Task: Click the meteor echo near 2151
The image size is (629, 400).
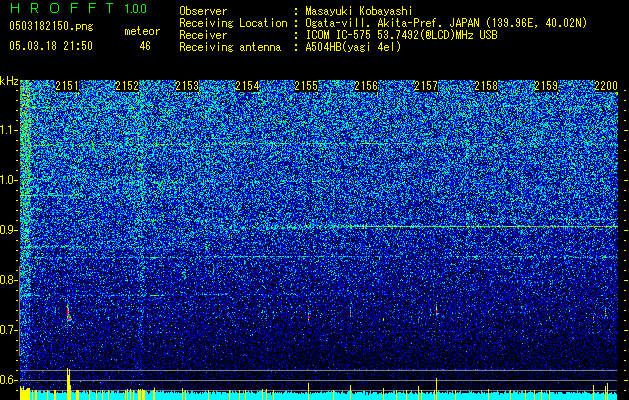Action: pyautogui.click(x=68, y=313)
